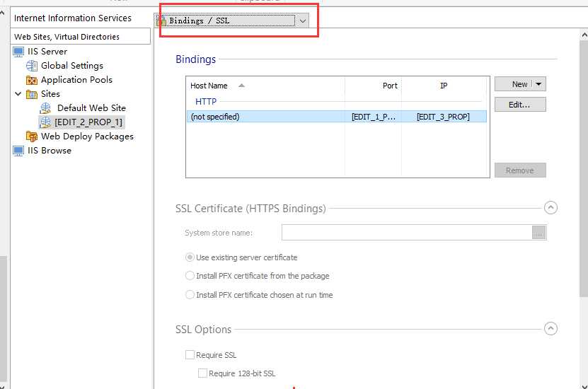The width and height of the screenshot is (588, 389).
Task: Click the Global Settings icon
Action: 32,66
